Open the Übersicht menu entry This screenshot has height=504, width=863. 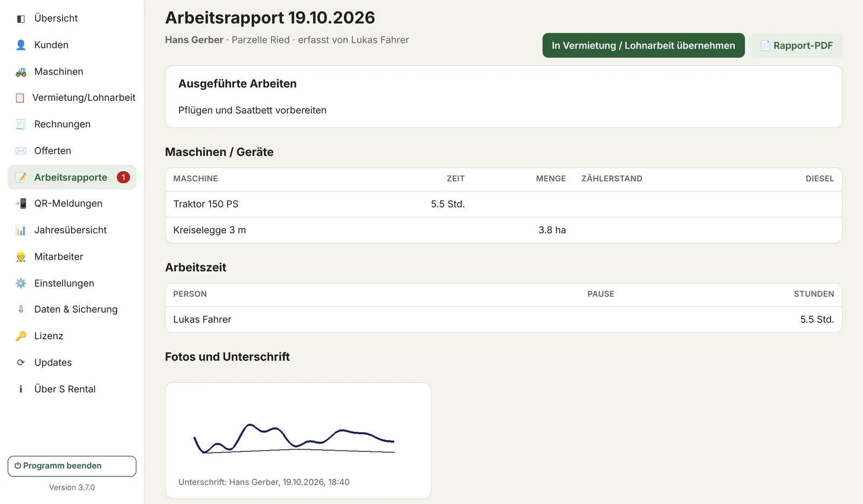[72, 18]
